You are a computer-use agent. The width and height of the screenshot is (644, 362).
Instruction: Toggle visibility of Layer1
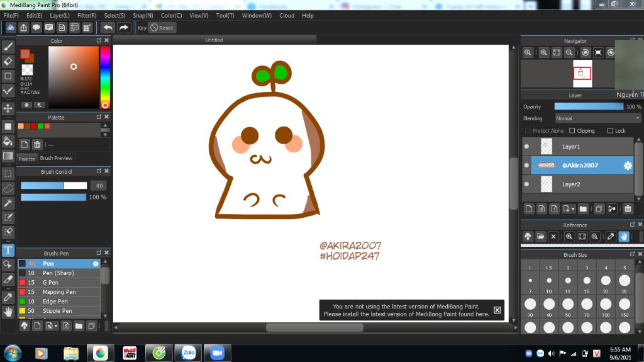pos(527,147)
